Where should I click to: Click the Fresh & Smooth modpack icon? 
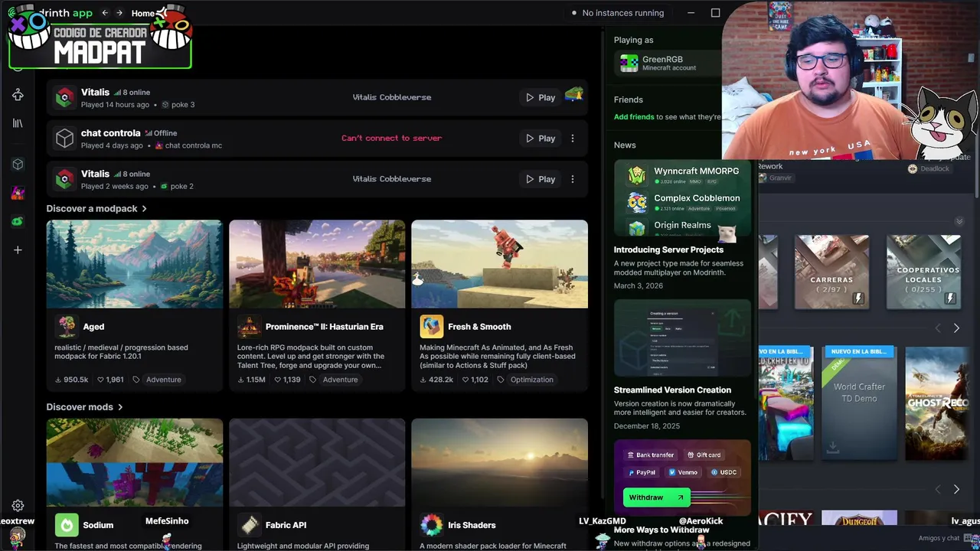431,327
